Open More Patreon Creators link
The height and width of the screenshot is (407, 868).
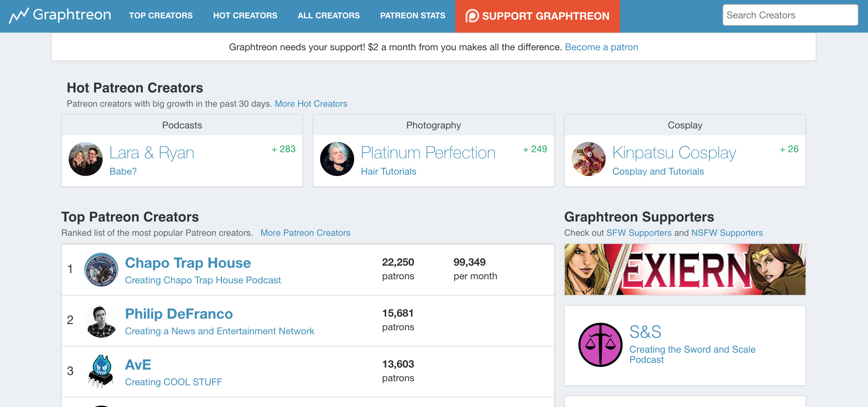click(x=305, y=233)
